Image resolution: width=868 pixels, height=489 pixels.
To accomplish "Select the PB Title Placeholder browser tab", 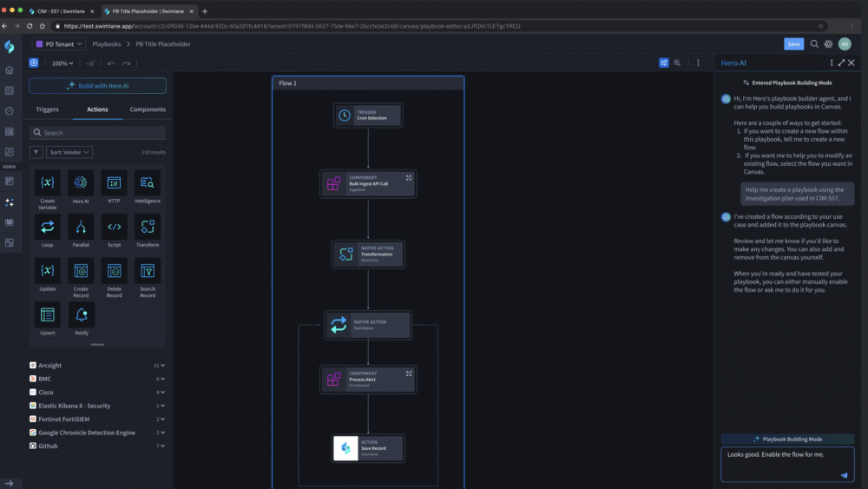I will [x=148, y=11].
